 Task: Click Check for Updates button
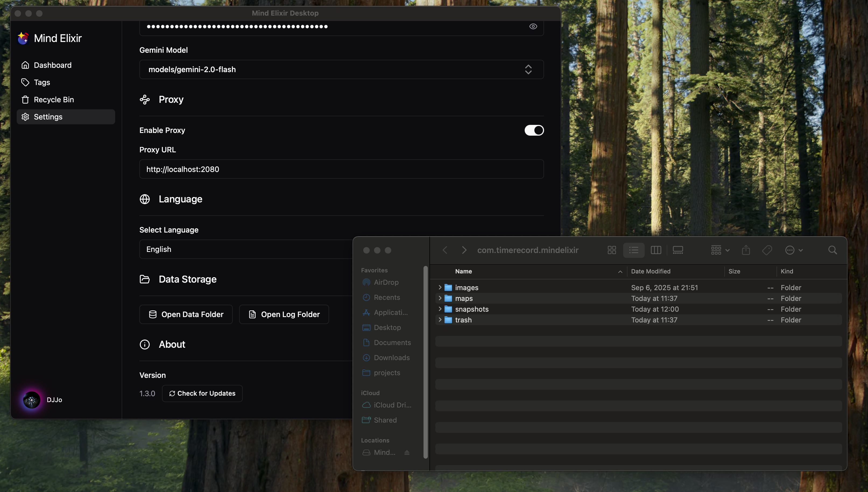[x=202, y=393]
